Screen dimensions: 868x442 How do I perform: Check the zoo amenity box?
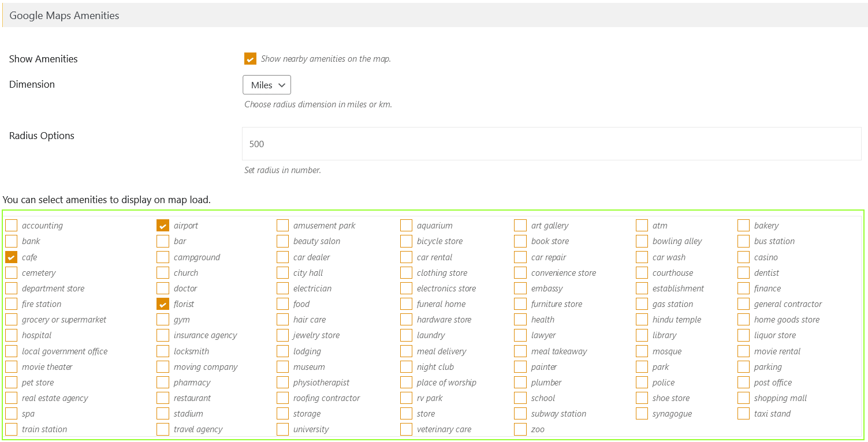point(520,429)
